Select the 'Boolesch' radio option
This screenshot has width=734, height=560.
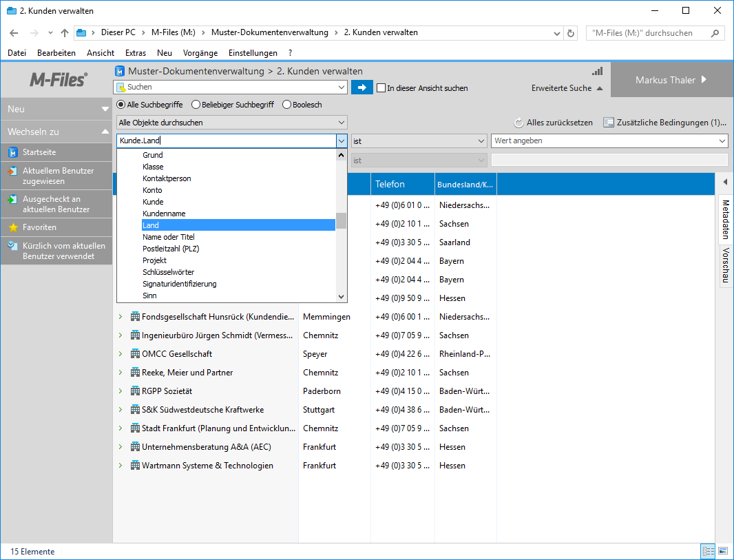click(286, 105)
